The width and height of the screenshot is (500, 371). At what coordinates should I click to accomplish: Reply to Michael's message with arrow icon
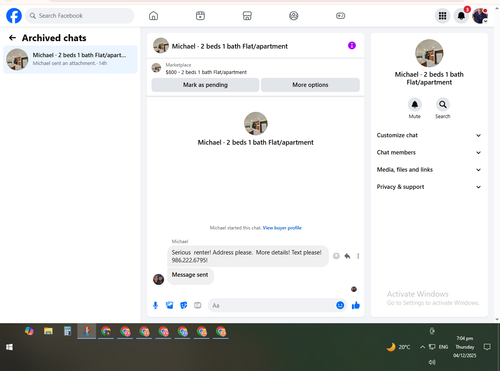(347, 256)
